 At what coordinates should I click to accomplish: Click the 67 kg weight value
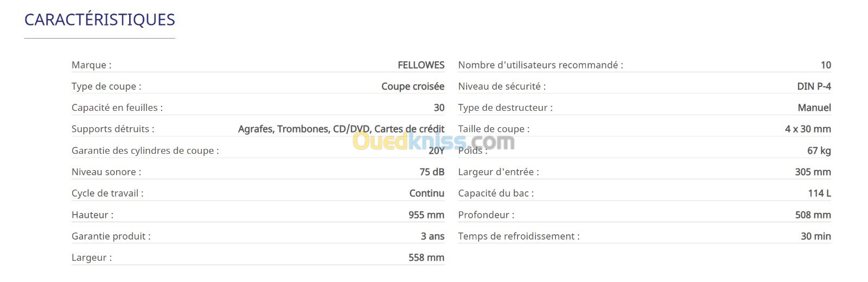[x=819, y=151]
